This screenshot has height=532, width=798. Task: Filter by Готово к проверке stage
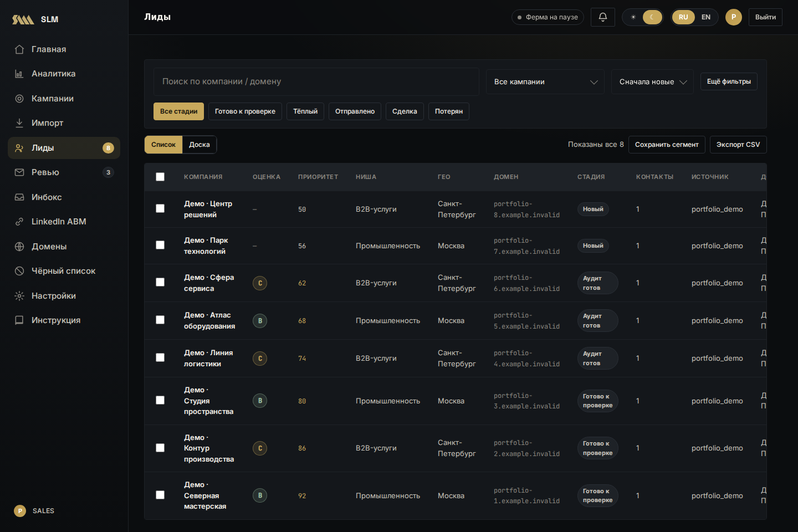coord(245,111)
